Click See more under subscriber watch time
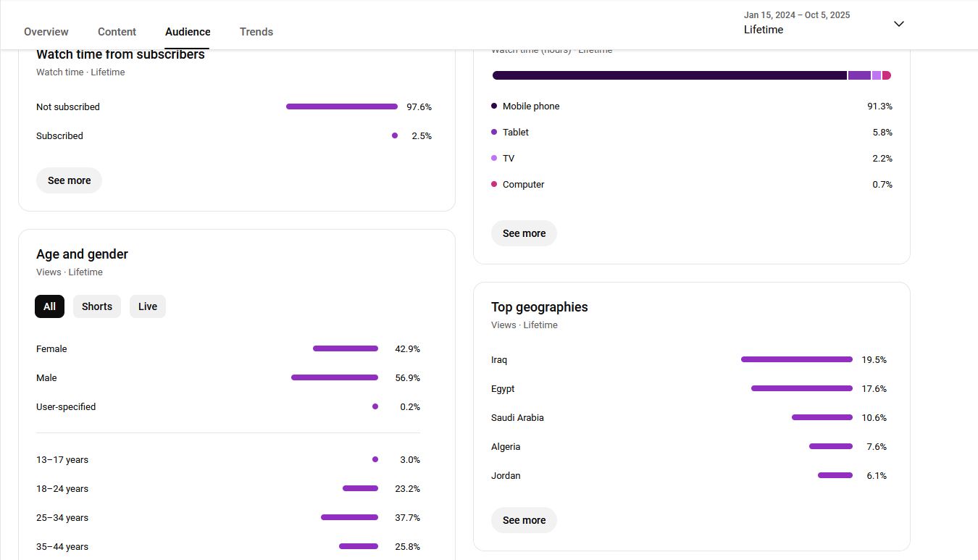Screen dimensions: 978x560 [x=69, y=180]
